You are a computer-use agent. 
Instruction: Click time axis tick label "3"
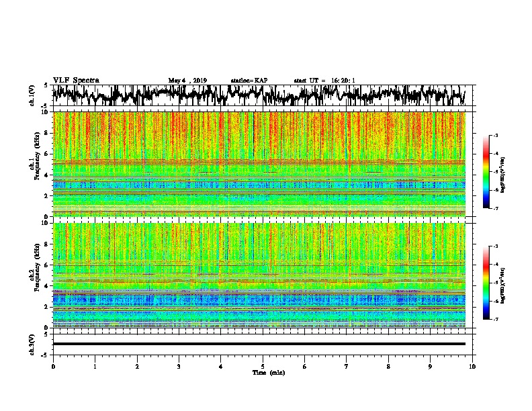pos(179,366)
